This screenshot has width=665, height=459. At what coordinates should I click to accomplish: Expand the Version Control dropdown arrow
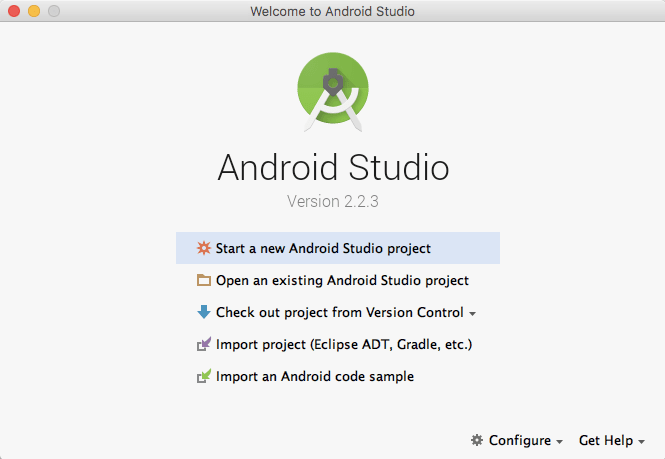point(472,314)
